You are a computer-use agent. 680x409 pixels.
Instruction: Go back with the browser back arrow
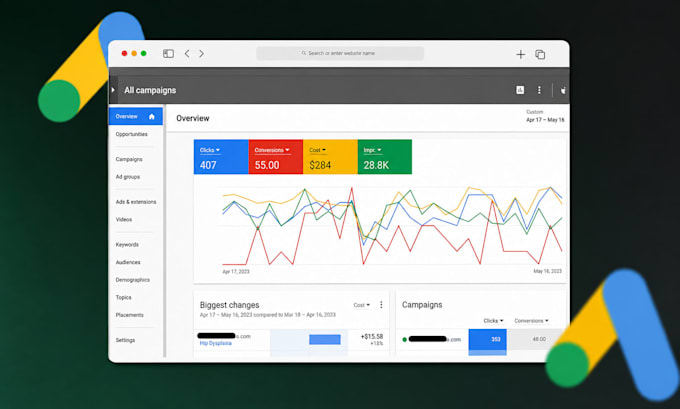click(x=187, y=54)
